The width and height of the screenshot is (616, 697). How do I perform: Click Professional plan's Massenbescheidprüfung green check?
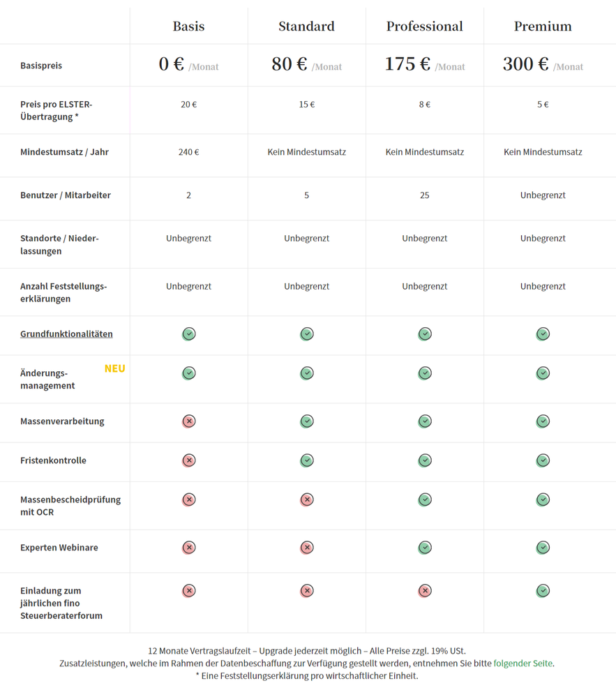pyautogui.click(x=425, y=500)
